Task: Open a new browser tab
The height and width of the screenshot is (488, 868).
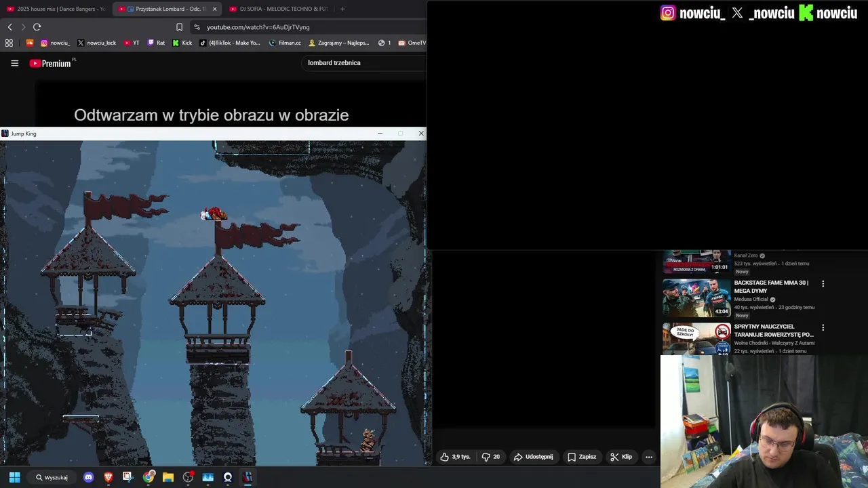Action: (342, 9)
